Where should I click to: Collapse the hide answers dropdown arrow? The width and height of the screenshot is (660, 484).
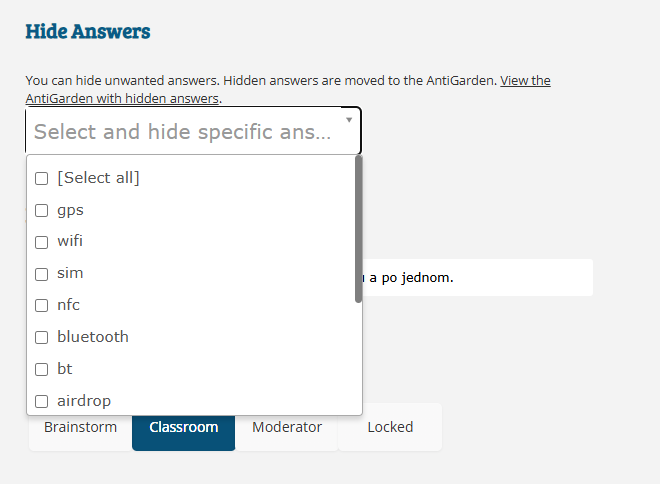[349, 120]
